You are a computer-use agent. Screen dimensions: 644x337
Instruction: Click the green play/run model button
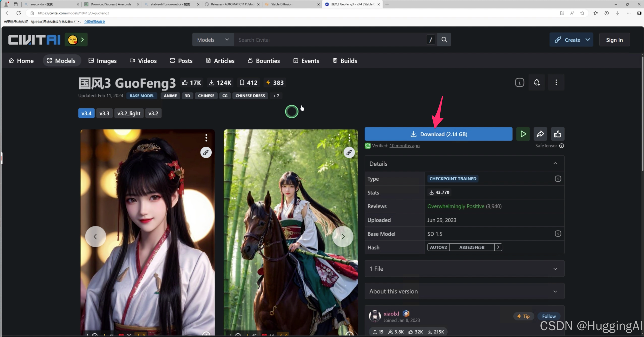523,134
